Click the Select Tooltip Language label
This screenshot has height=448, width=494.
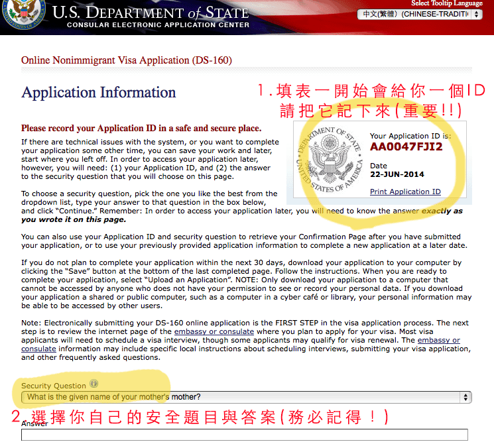click(447, 3)
